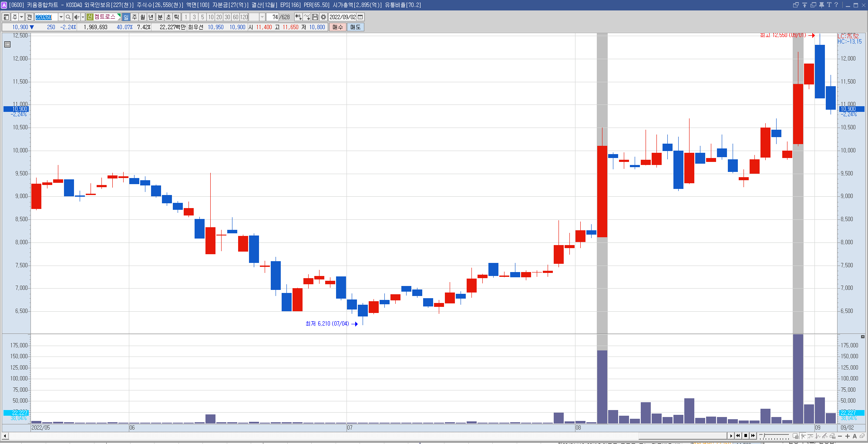
Task: Switch to minute (분) chart period
Action: 160,17
